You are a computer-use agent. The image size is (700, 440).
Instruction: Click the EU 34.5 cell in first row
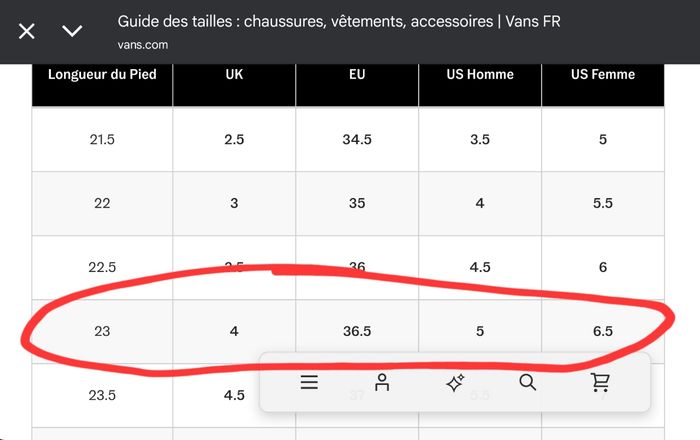(357, 139)
